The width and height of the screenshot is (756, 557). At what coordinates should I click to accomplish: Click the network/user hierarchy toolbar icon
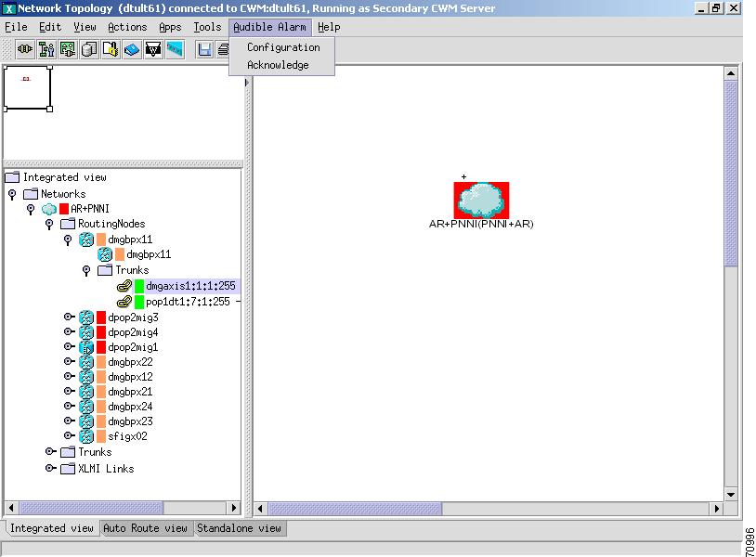[46, 49]
